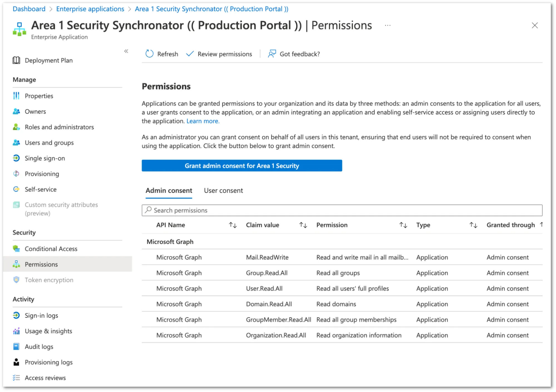Viewport: 556px width, 392px height.
Task: Open the Learn more link
Action: (x=203, y=121)
